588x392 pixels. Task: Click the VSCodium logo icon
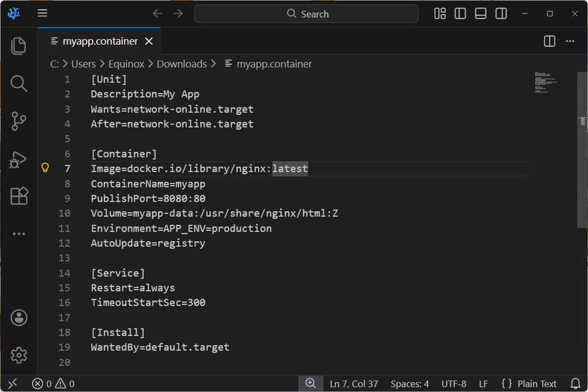tap(14, 14)
